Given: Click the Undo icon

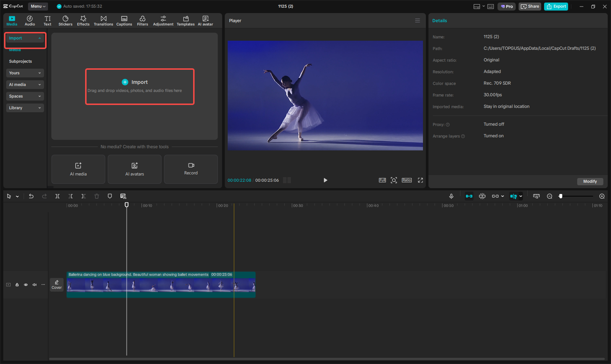Looking at the screenshot, I should [x=31, y=196].
